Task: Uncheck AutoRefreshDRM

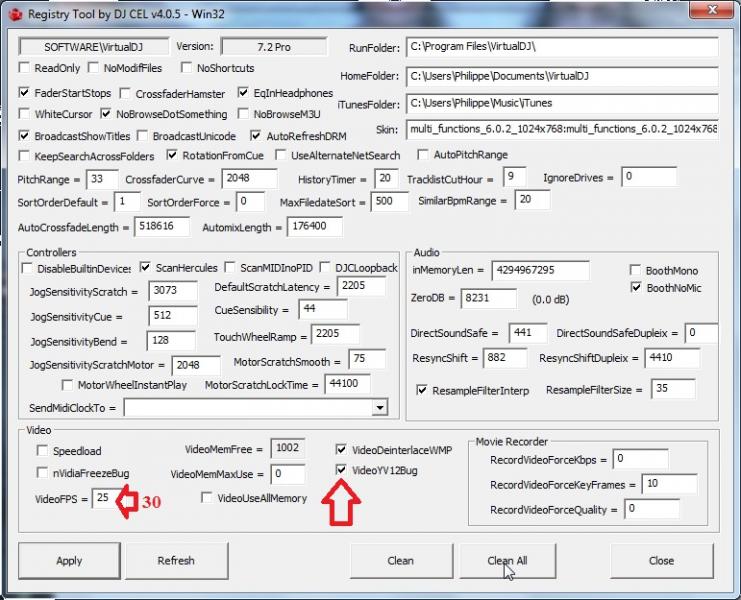Action: 256,136
